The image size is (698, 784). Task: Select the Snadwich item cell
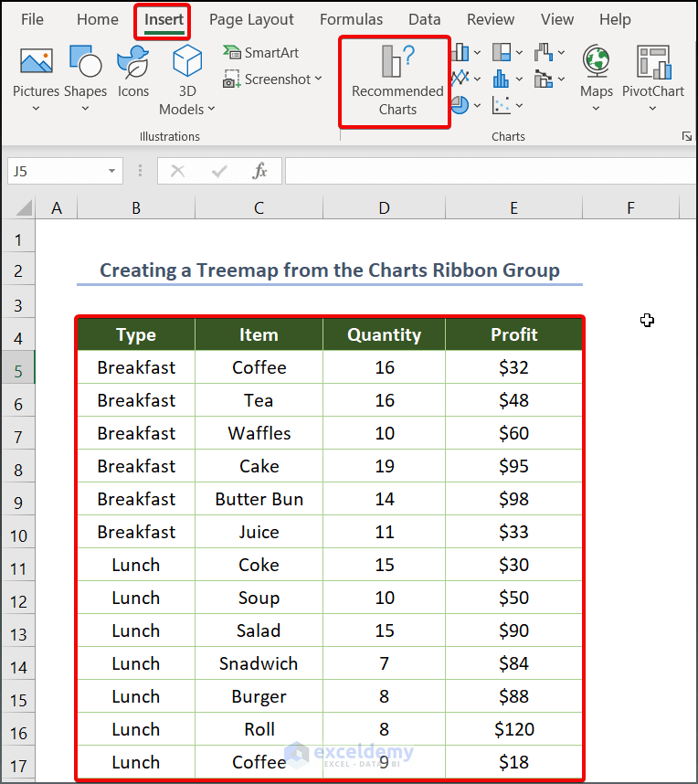tap(259, 663)
